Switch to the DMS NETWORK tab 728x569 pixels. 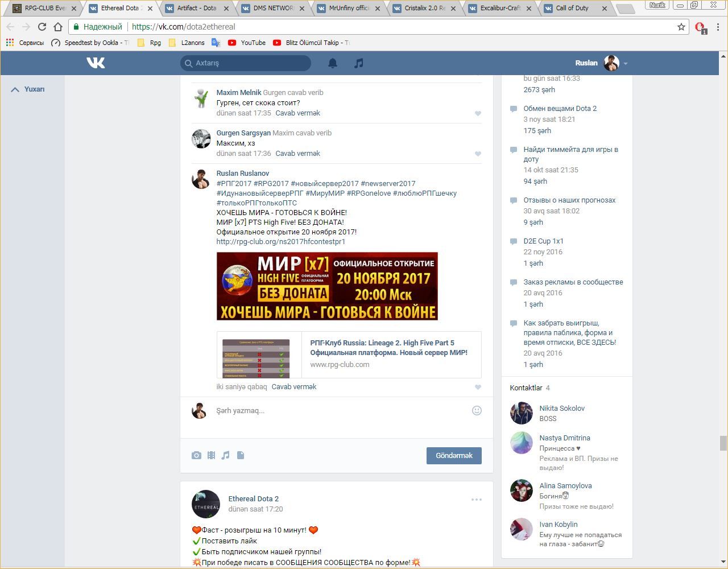(x=273, y=9)
